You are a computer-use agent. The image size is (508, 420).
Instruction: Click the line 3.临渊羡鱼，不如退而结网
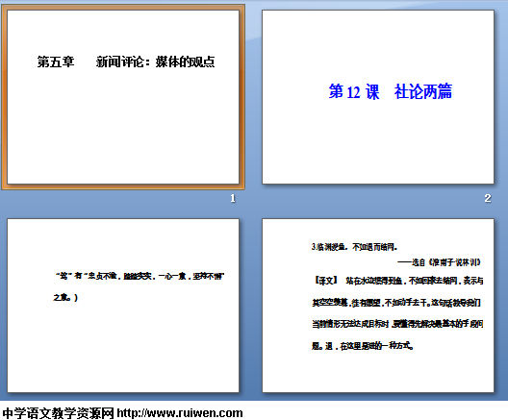(x=354, y=247)
